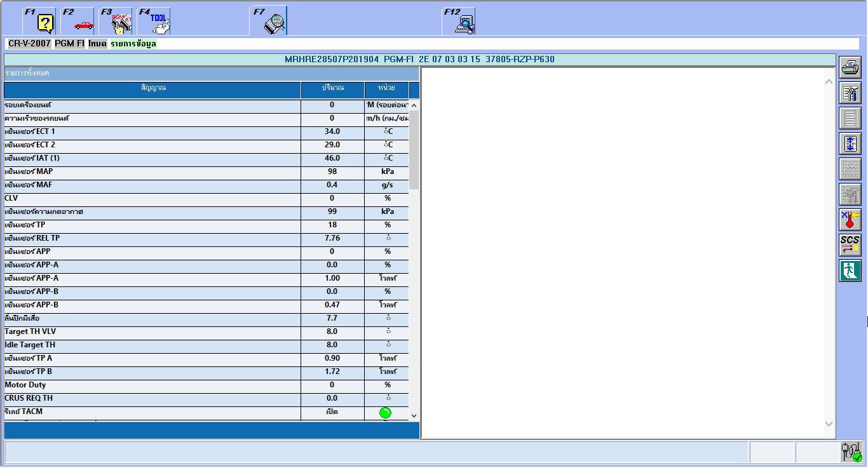
Task: Select the รายการทั้งหมด tab header
Action: (x=212, y=73)
